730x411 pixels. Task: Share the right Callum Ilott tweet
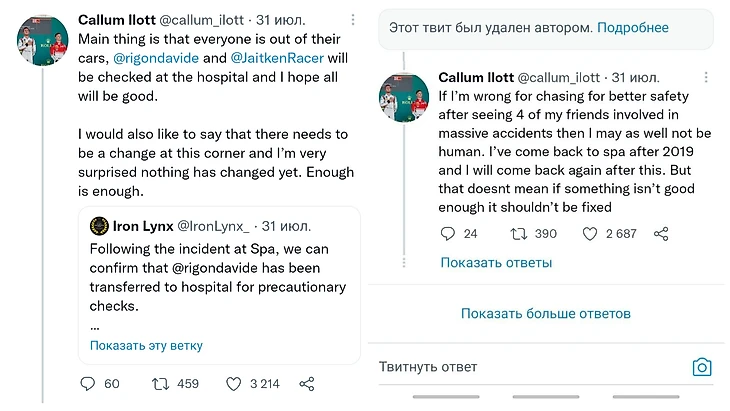point(661,234)
